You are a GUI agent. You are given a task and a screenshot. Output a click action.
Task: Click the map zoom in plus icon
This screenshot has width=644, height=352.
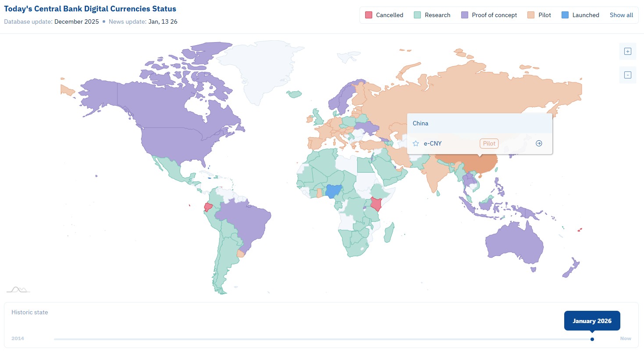tap(627, 51)
